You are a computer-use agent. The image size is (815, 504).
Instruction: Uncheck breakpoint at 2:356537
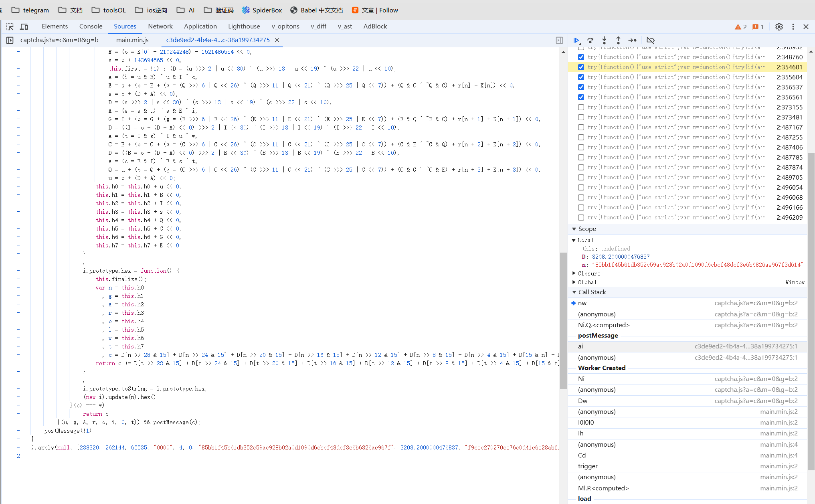point(581,87)
